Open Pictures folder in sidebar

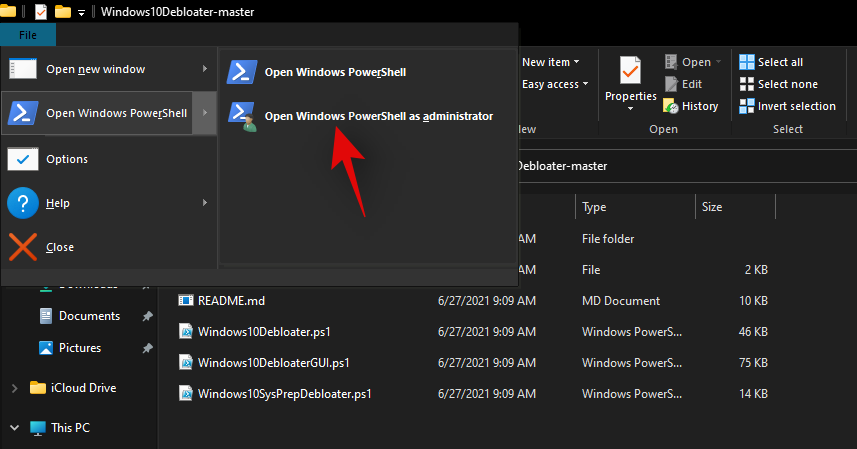[x=79, y=348]
